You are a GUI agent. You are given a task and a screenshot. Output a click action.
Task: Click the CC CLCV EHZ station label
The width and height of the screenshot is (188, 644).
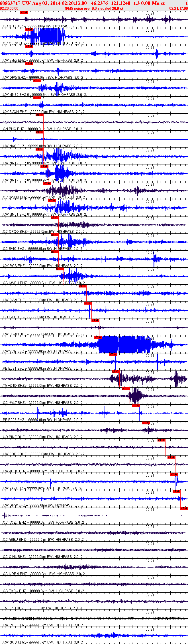pos(14,43)
